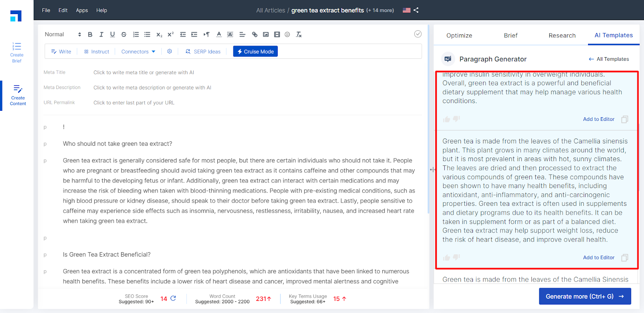Viewport: 644px width, 313px height.
Task: Expand the Connectors dropdown
Action: click(x=138, y=52)
